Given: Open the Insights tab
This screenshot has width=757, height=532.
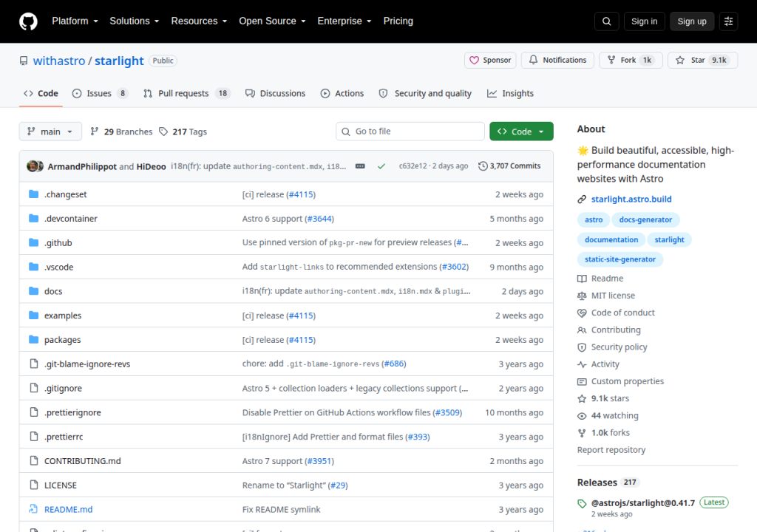Looking at the screenshot, I should pyautogui.click(x=510, y=93).
